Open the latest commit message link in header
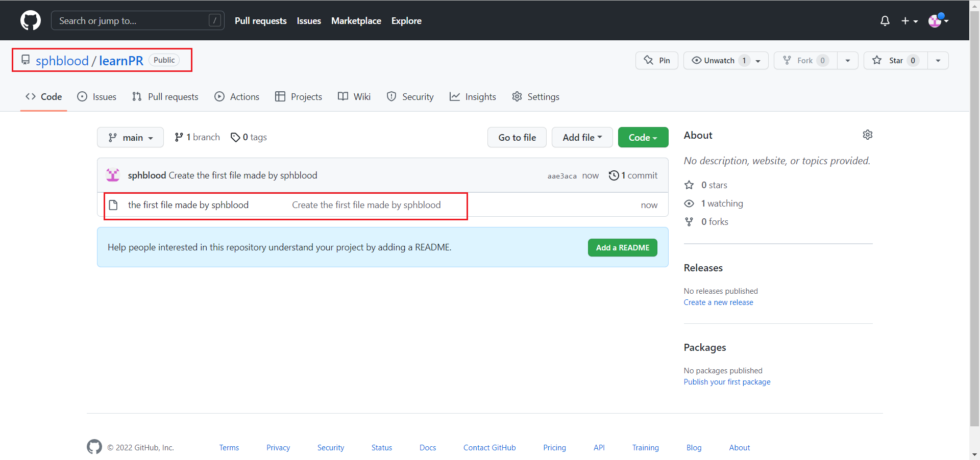The image size is (980, 460). tap(243, 175)
